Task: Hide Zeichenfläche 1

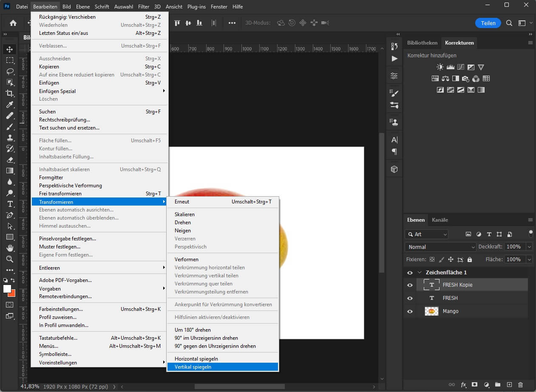Action: (409, 272)
